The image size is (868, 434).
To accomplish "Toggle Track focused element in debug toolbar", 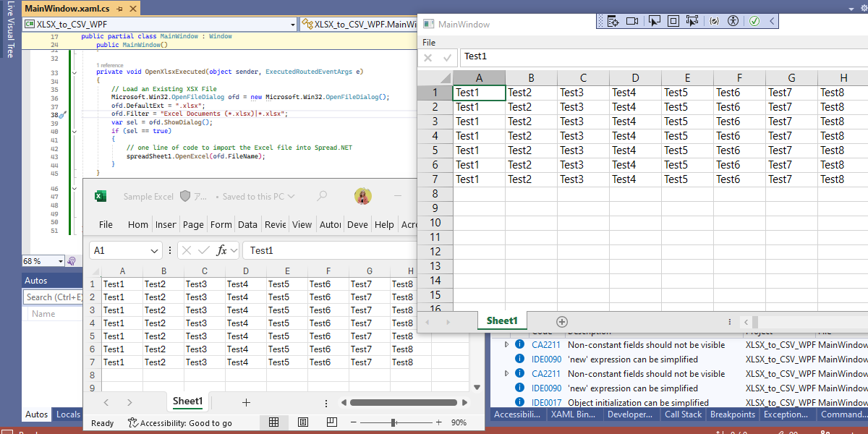I will (x=692, y=21).
